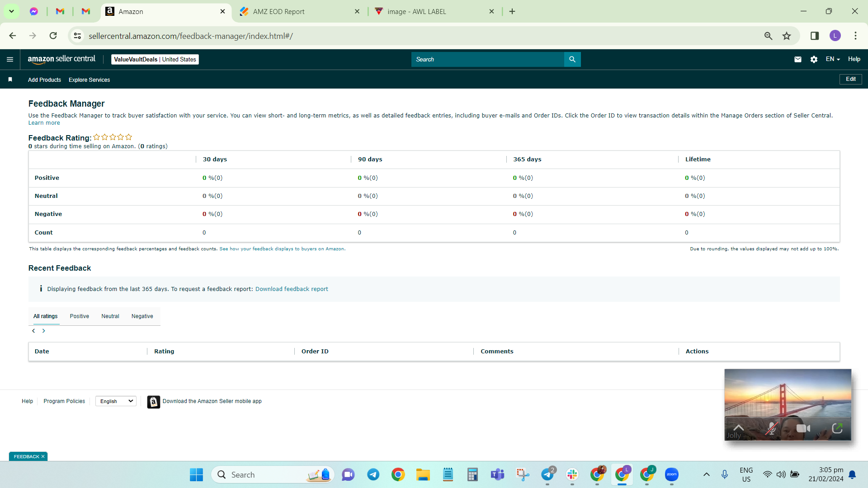View site information icon in address bar

click(78, 36)
